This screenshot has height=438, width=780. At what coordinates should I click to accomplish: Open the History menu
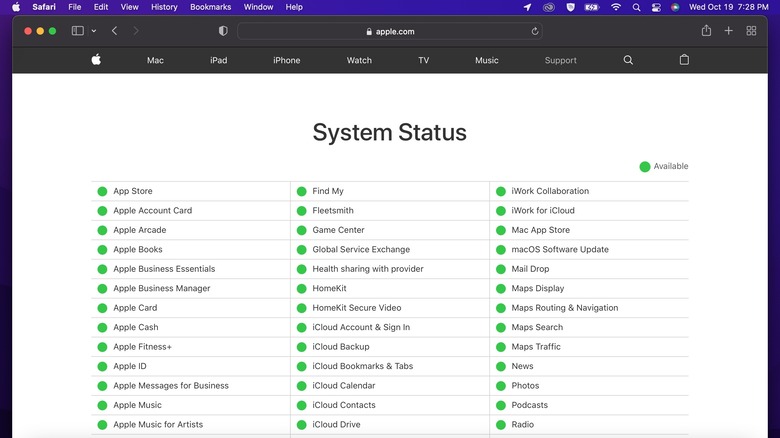point(164,7)
